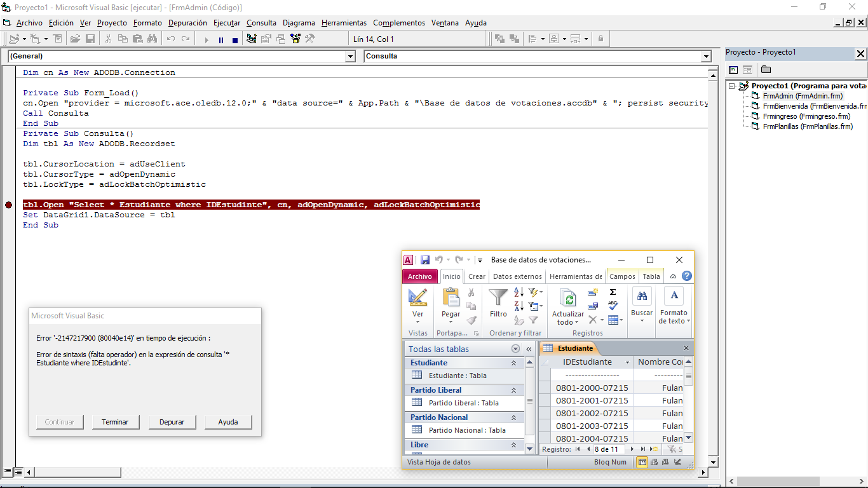Click the Lock Controls padlock icon
This screenshot has height=488, width=868.
click(600, 39)
